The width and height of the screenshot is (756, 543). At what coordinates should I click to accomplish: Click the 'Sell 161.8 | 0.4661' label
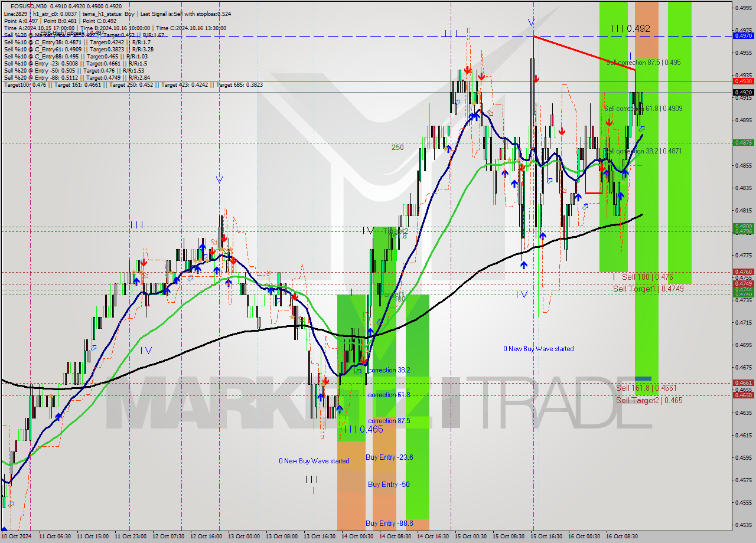tap(646, 388)
